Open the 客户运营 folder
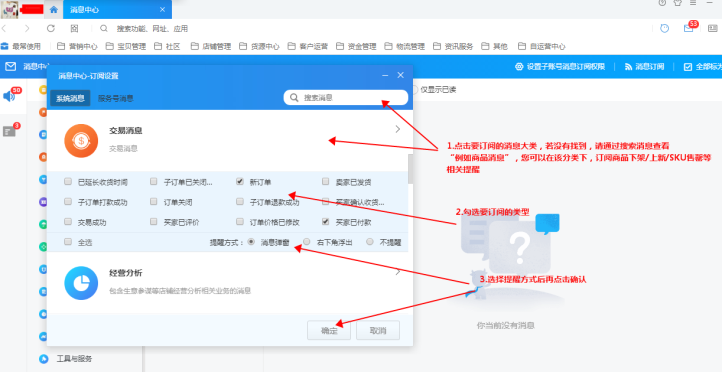Image resolution: width=722 pixels, height=372 pixels. point(308,46)
